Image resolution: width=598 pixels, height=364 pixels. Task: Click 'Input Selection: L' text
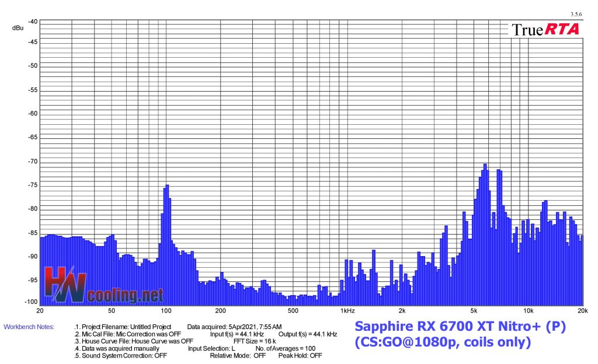pyautogui.click(x=211, y=348)
